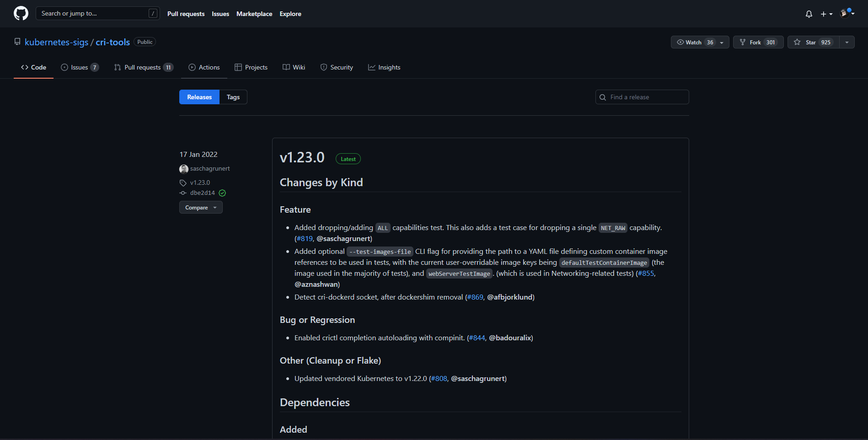Star the cri-tools repository
The image size is (868, 440).
click(x=814, y=42)
